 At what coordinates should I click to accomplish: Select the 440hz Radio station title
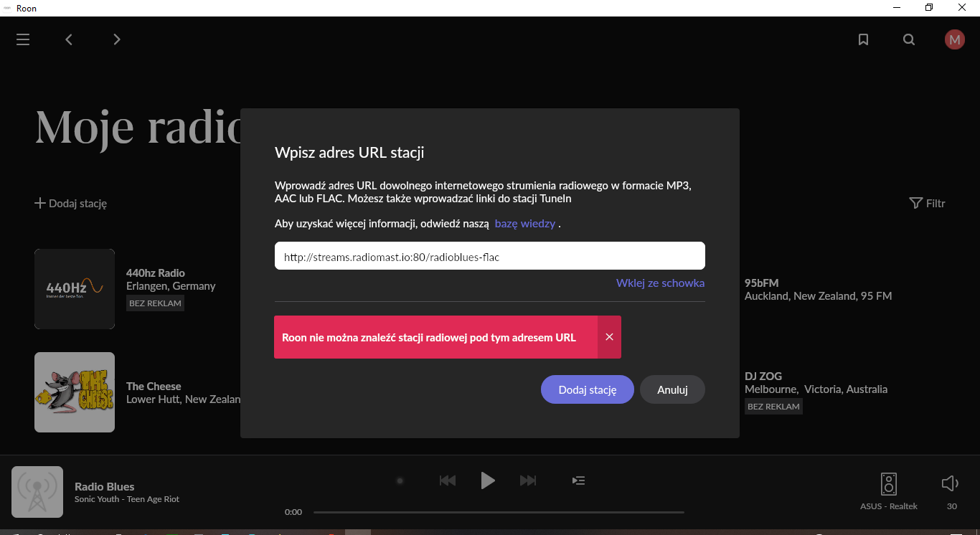tap(156, 273)
